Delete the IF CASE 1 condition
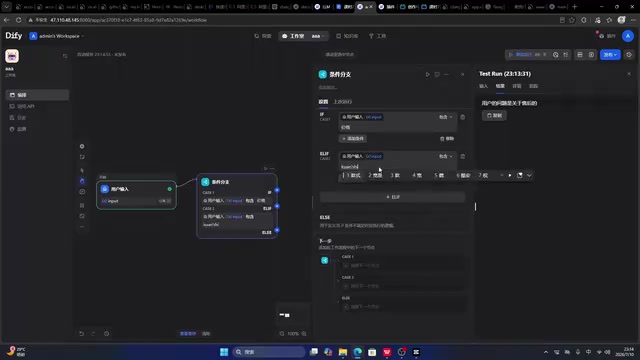The width and height of the screenshot is (640, 360). (x=462, y=117)
